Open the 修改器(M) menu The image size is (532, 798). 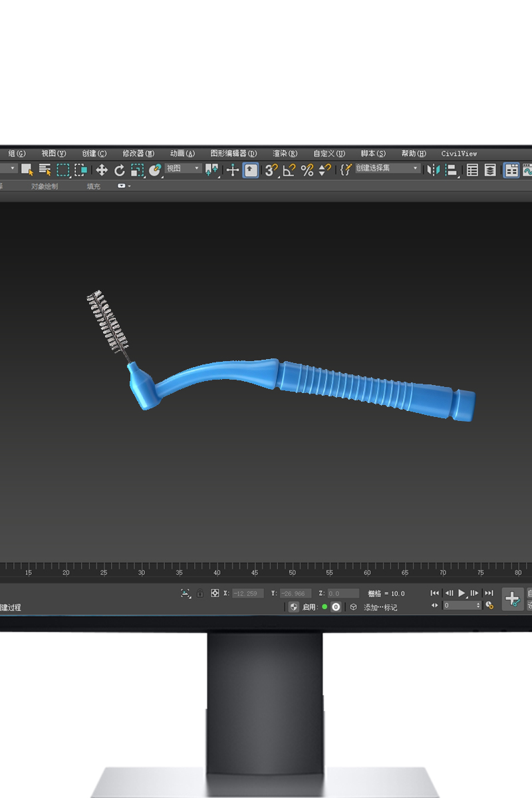[138, 154]
